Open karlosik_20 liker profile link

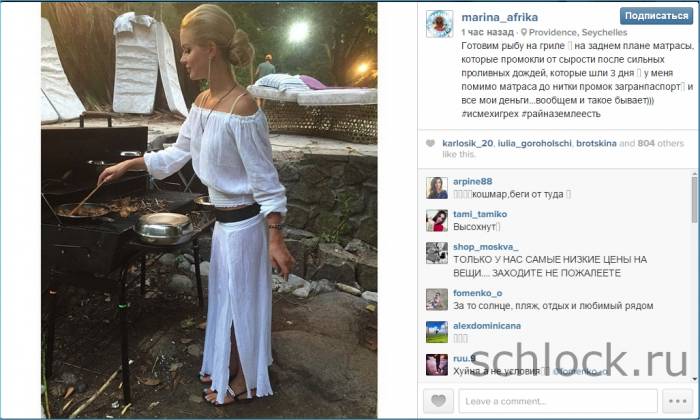coord(467,143)
